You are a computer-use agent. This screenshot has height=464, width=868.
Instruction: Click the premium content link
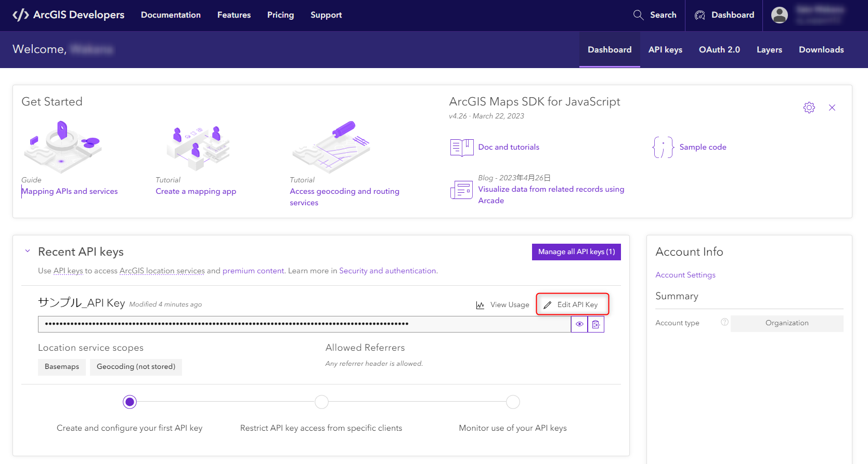tap(253, 271)
